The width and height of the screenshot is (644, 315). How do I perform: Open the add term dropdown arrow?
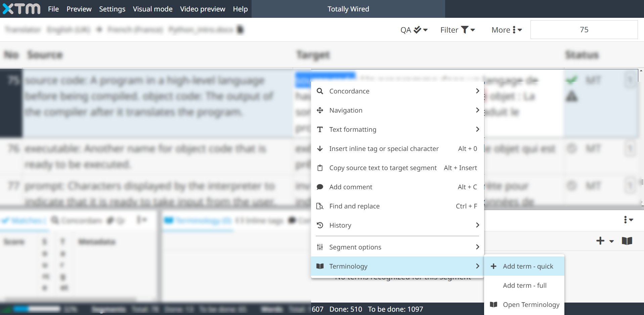click(x=611, y=241)
